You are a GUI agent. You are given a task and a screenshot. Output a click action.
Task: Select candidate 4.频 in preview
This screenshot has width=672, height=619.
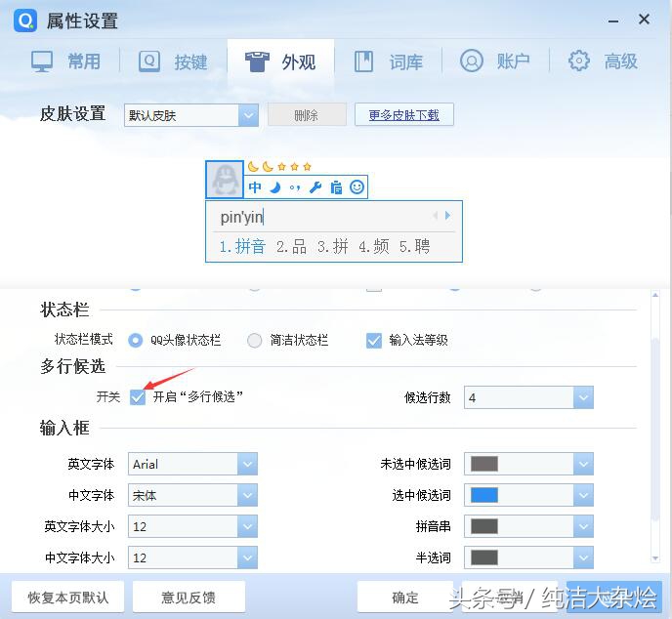374,247
